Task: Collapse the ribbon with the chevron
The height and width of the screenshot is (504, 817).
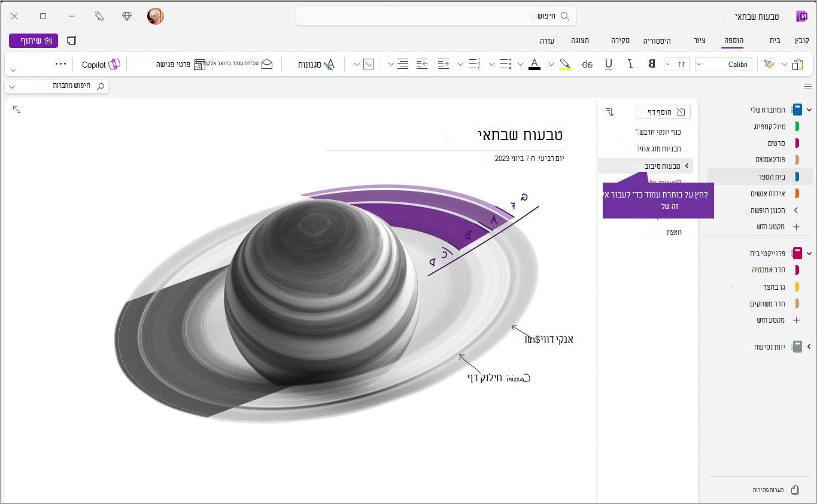Action: coord(13,70)
